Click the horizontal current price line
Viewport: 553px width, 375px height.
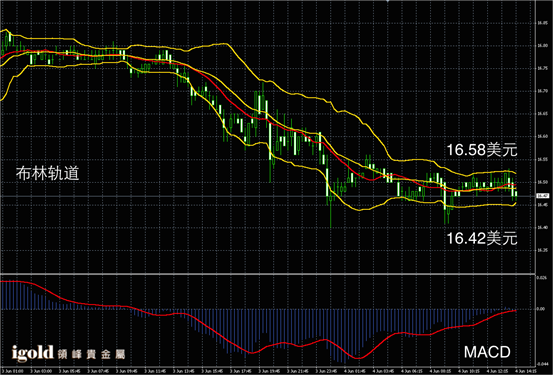267,196
